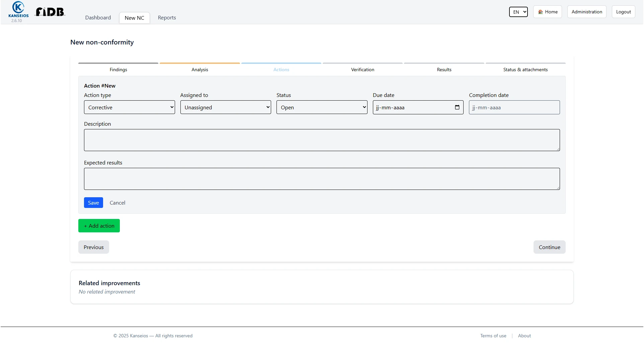The image size is (644, 345).
Task: Click Continue to proceed
Action: [x=549, y=247]
